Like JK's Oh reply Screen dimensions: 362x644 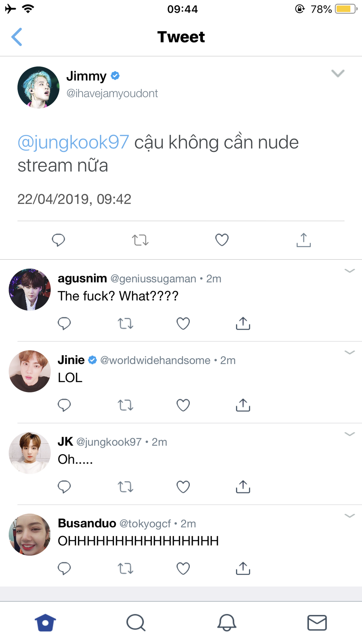(x=183, y=487)
